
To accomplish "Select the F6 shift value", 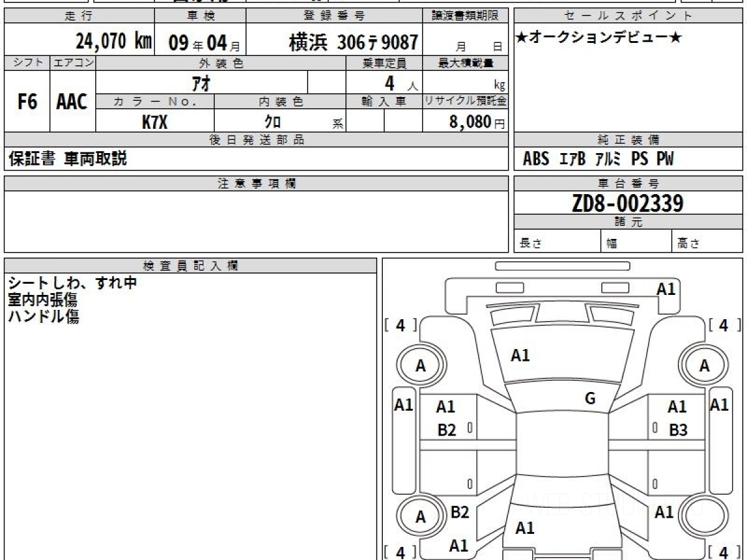I will click(x=27, y=102).
